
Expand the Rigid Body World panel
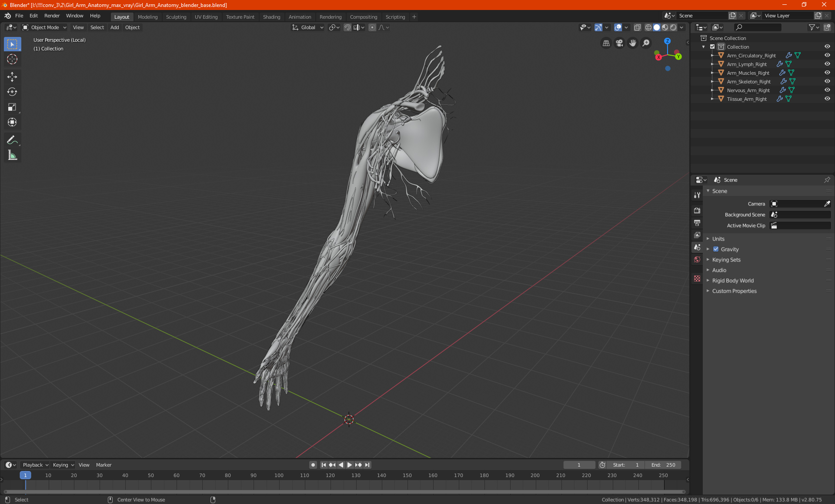[x=733, y=281]
